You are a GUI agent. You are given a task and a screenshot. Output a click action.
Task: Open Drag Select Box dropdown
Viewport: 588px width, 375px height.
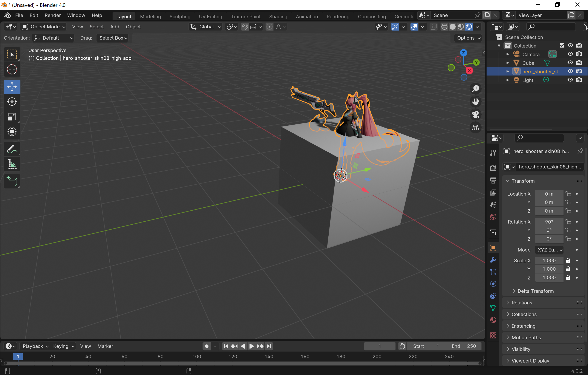[113, 38]
